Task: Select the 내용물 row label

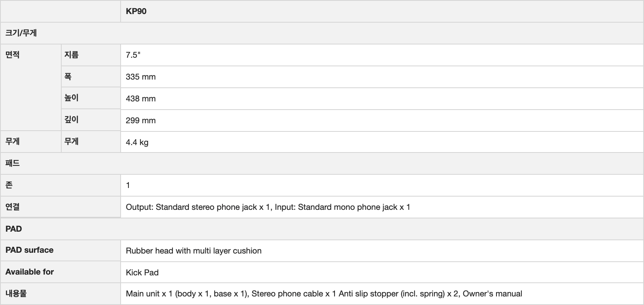Action: pyautogui.click(x=16, y=293)
